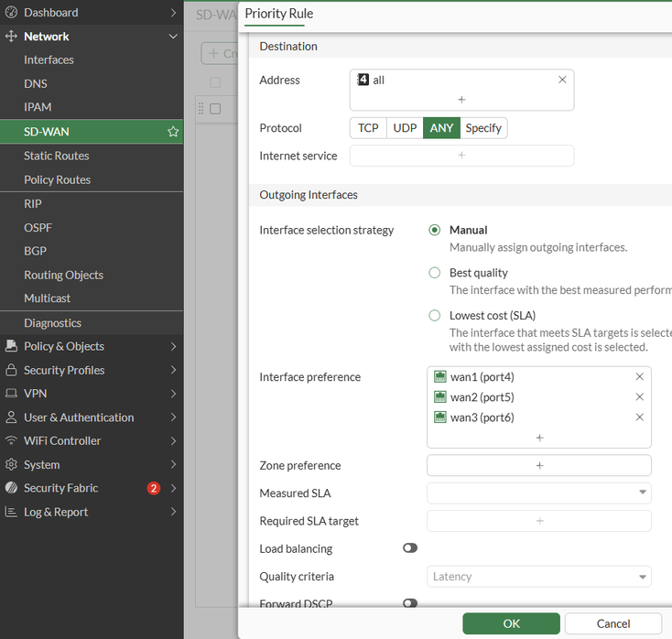Remove wan2 (port5) from interface preference
Screen dimensions: 672x639
click(x=639, y=397)
